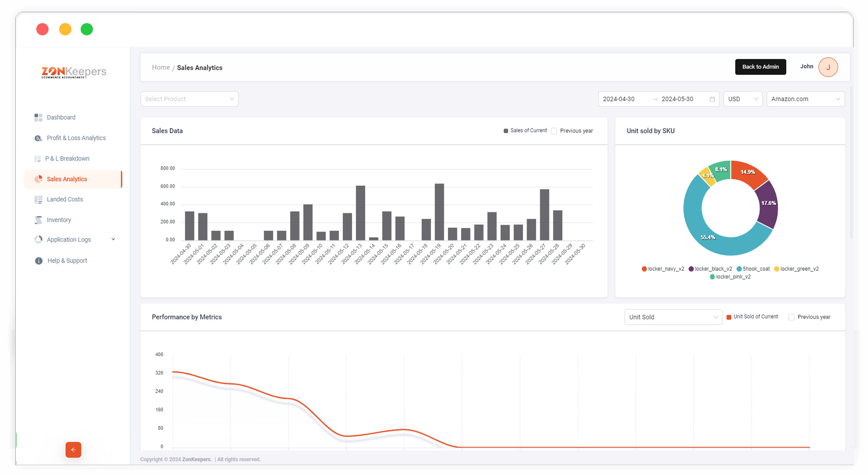Screen dimensions: 868x475
Task: Click the 5hook_coat teal legend swatch
Action: [739, 269]
